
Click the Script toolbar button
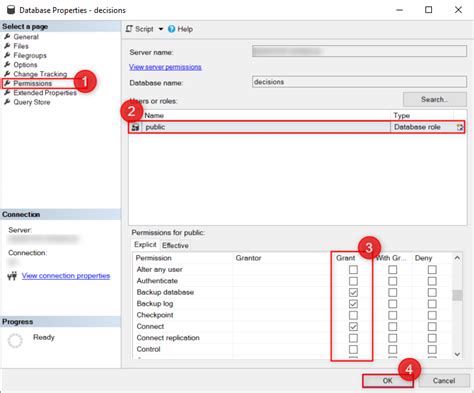(x=140, y=29)
